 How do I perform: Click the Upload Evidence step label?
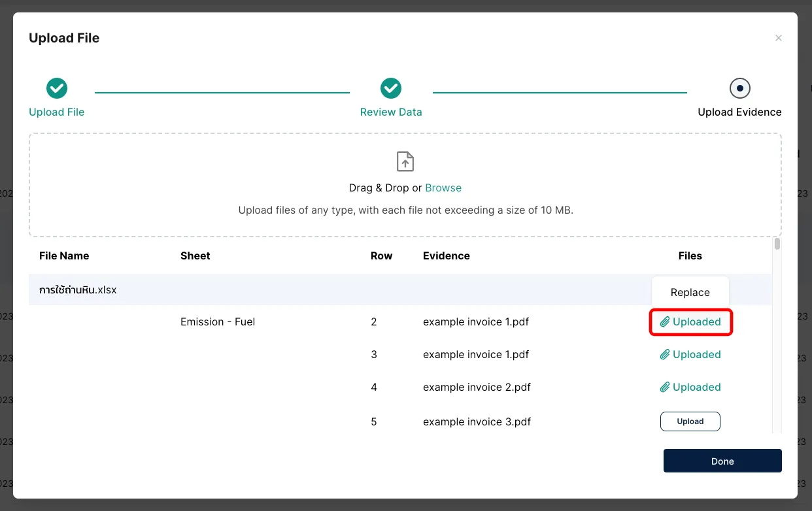pos(739,112)
